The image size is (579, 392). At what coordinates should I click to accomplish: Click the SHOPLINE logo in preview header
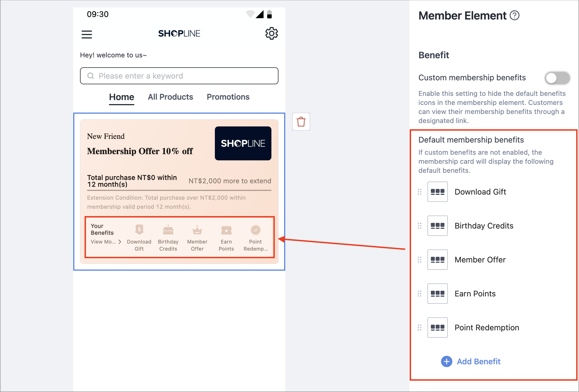coord(179,34)
